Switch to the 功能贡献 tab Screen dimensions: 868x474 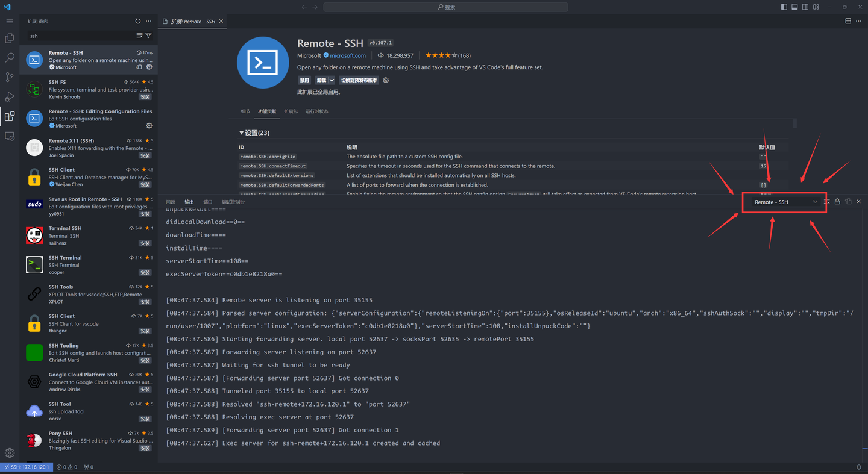pyautogui.click(x=266, y=111)
